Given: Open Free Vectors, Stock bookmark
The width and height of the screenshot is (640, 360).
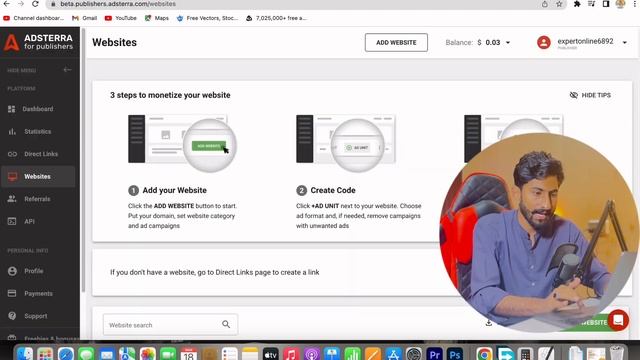Looking at the screenshot, I should point(207,18).
